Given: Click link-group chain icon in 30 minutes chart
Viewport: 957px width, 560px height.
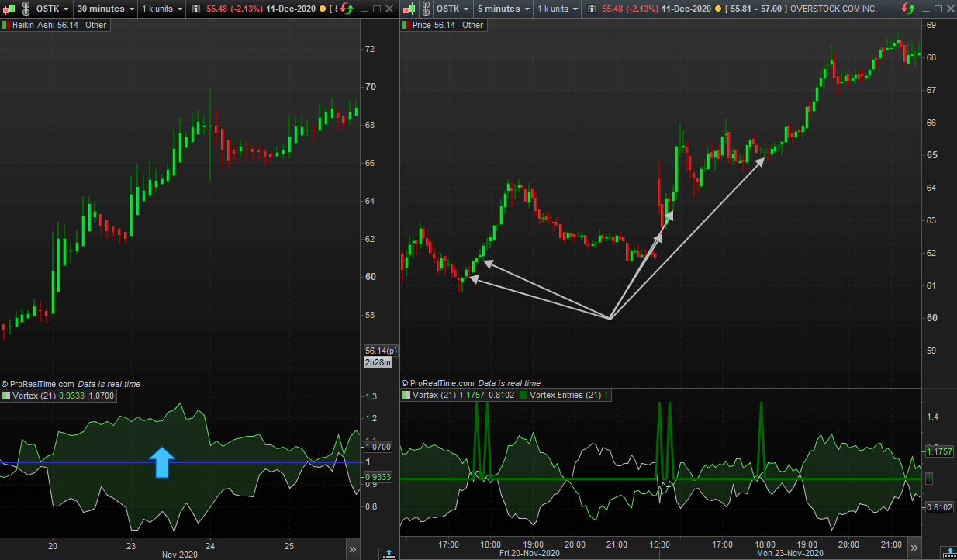Looking at the screenshot, I should coord(26,9).
